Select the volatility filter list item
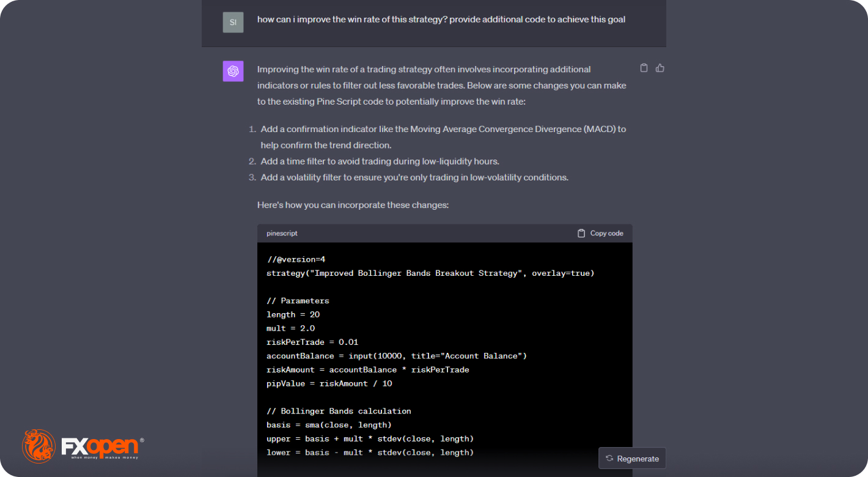The height and width of the screenshot is (477, 868). coord(414,177)
